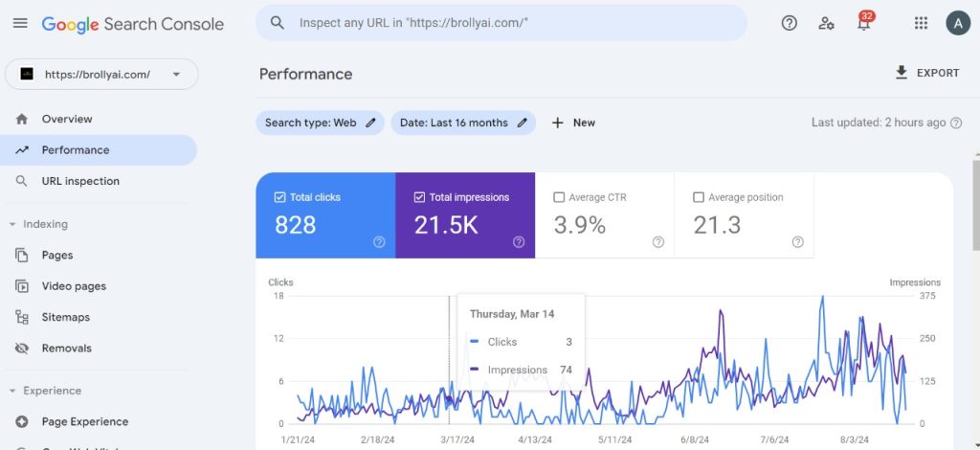The image size is (980, 450).
Task: Open Total impressions help icon
Action: [x=518, y=242]
